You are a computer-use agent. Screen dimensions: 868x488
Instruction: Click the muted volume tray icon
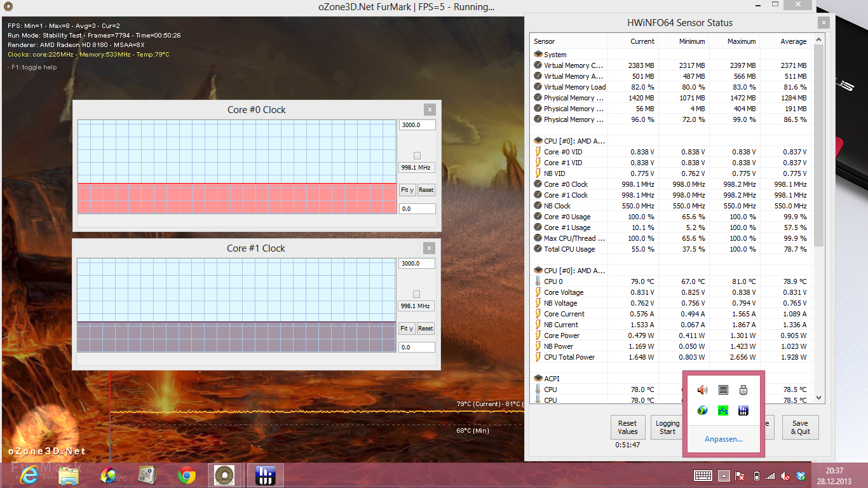coord(785,476)
